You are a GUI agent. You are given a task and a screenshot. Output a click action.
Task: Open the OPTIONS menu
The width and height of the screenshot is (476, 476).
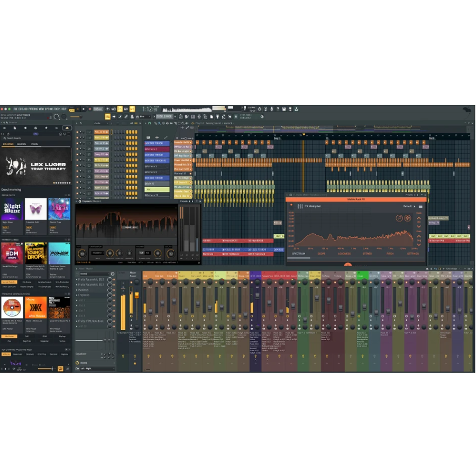[x=49, y=108]
